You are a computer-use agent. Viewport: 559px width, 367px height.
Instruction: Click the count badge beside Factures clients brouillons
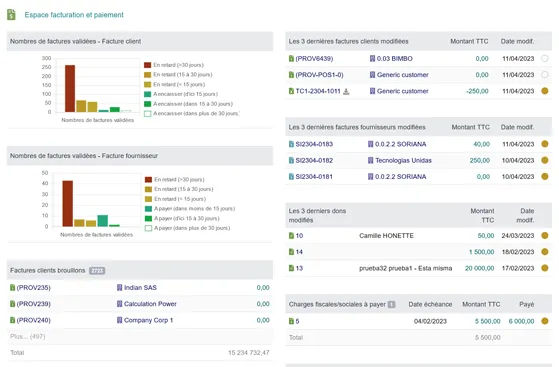click(x=97, y=271)
